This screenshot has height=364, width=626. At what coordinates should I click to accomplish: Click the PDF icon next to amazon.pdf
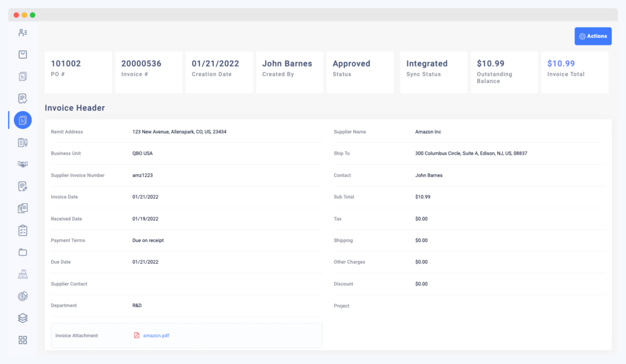pyautogui.click(x=136, y=335)
